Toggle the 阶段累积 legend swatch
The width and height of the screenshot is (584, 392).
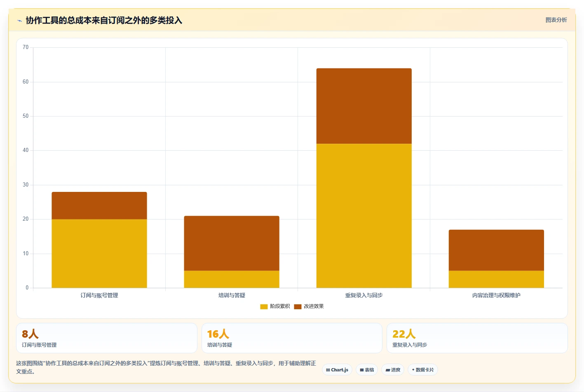point(264,306)
